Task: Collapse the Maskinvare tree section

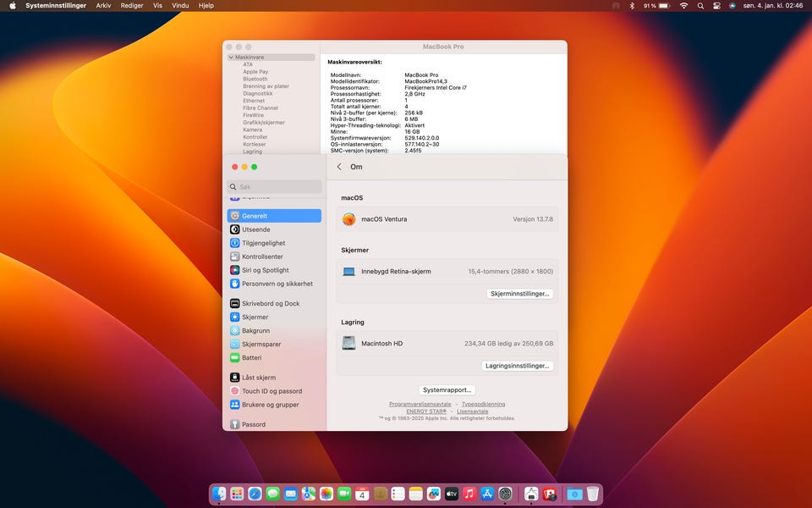Action: coord(231,58)
